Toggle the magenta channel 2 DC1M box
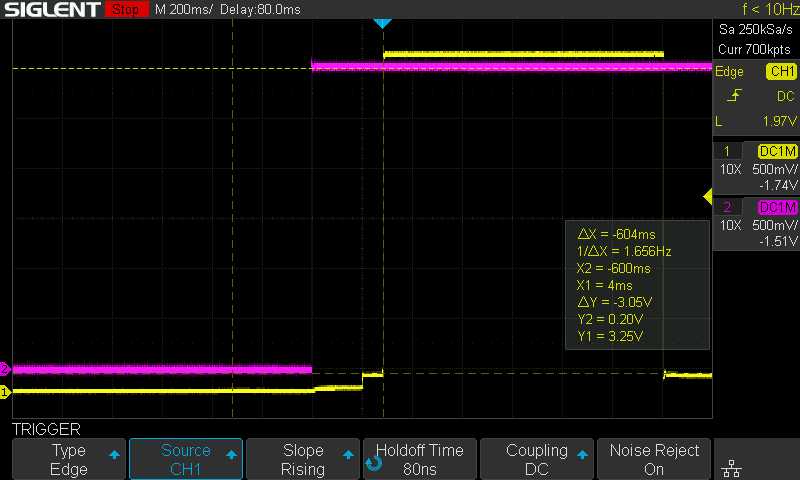800x480 pixels. tap(777, 207)
